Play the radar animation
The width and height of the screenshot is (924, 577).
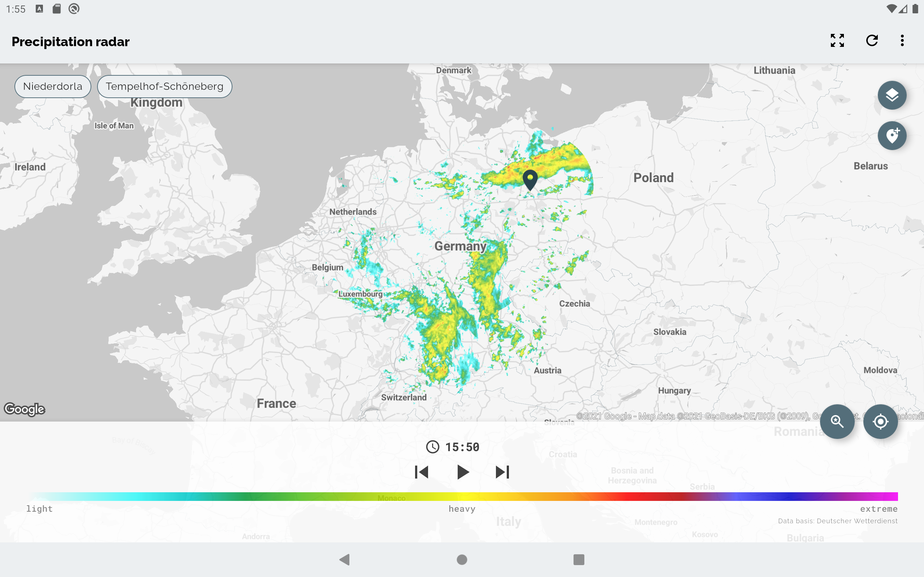tap(462, 472)
